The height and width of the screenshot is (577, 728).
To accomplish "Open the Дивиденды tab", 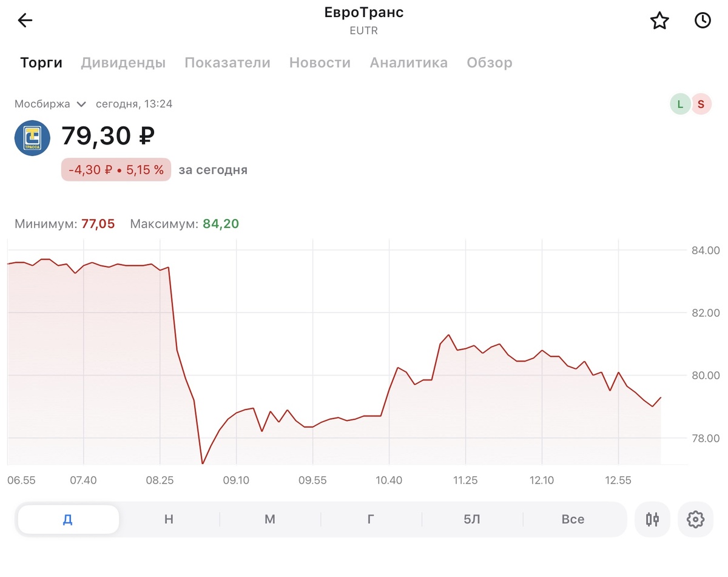I will coord(123,62).
